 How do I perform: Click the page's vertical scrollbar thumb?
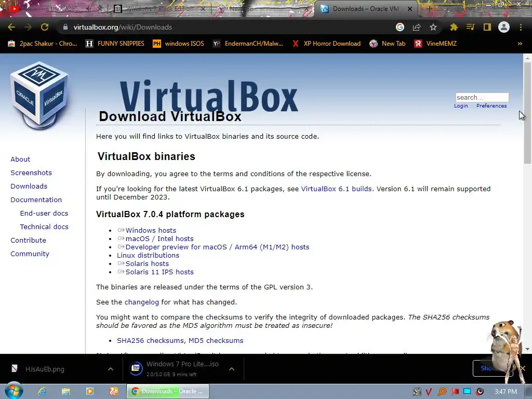click(527, 113)
